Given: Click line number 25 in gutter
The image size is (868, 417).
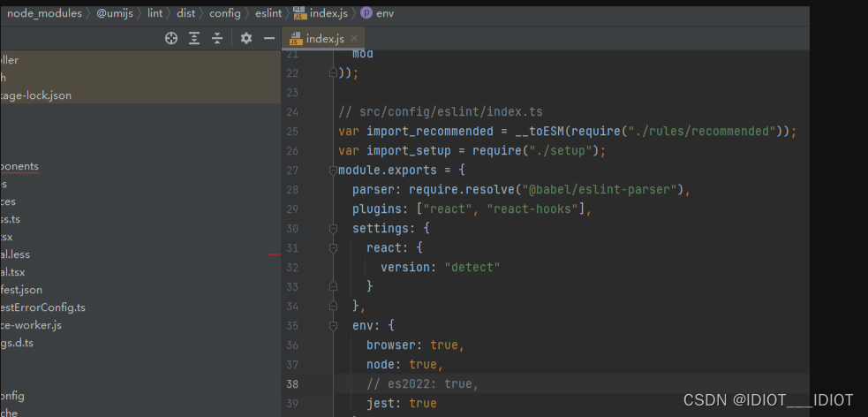Looking at the screenshot, I should point(292,132).
